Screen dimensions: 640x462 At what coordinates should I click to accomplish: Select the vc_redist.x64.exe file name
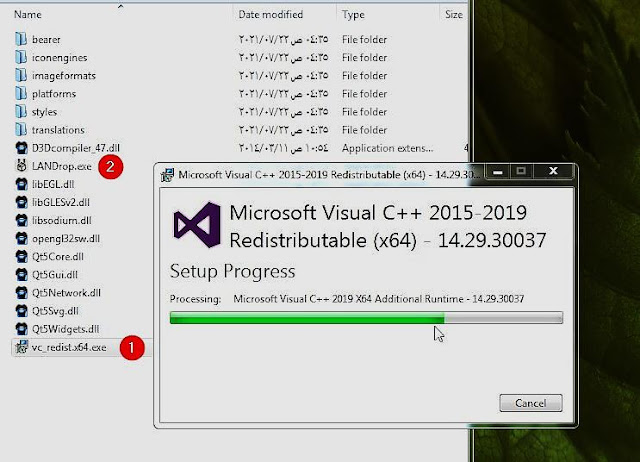click(x=69, y=347)
